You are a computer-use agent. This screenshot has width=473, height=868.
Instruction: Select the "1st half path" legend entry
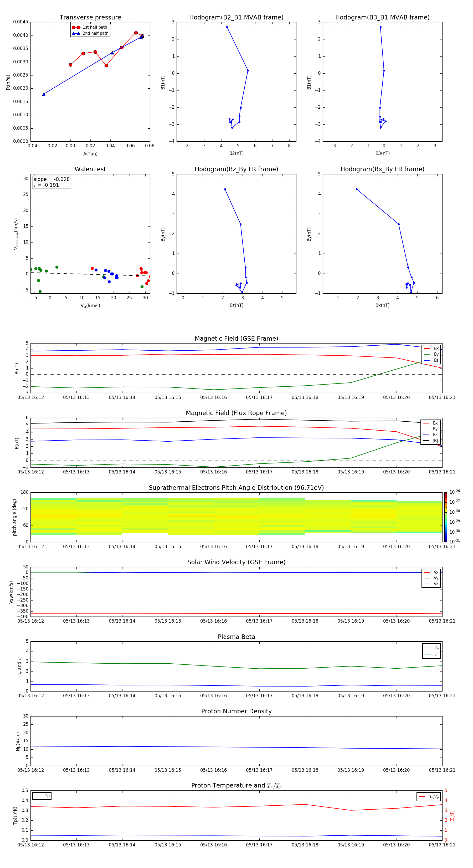click(x=90, y=27)
